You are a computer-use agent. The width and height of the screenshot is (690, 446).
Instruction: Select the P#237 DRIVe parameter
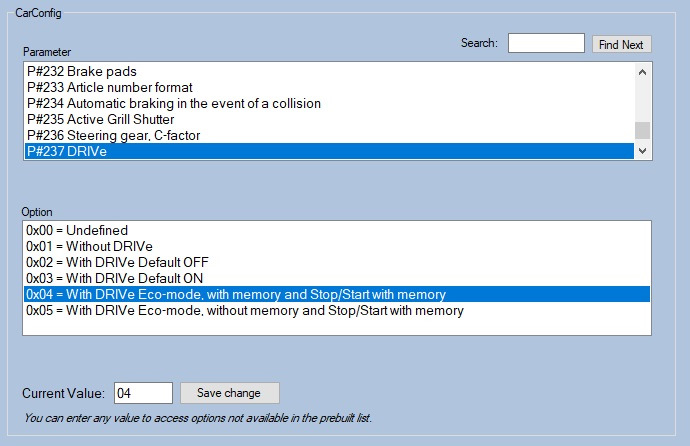click(x=66, y=151)
